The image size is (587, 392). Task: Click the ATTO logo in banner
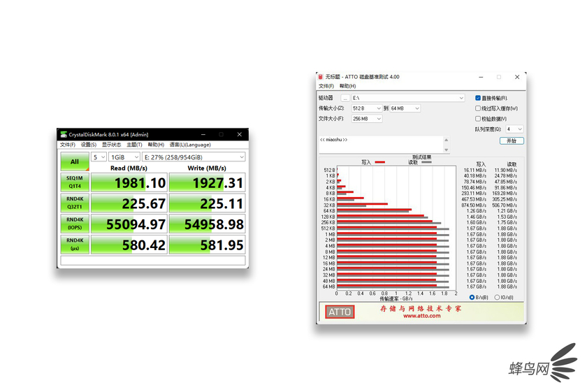340,312
